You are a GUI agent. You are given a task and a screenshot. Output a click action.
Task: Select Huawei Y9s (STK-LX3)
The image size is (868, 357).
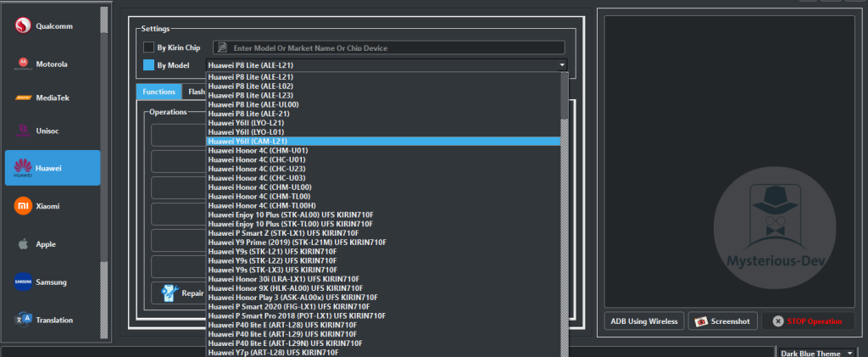[x=382, y=270]
